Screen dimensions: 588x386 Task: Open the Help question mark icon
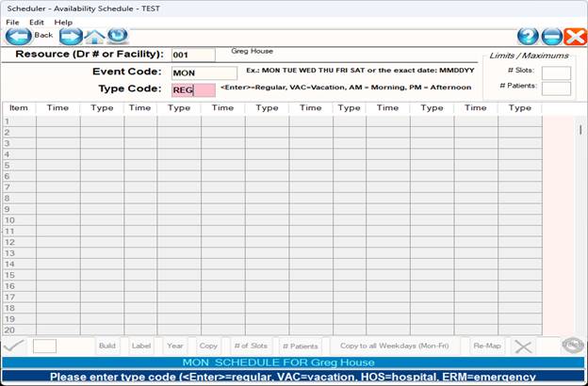(529, 36)
